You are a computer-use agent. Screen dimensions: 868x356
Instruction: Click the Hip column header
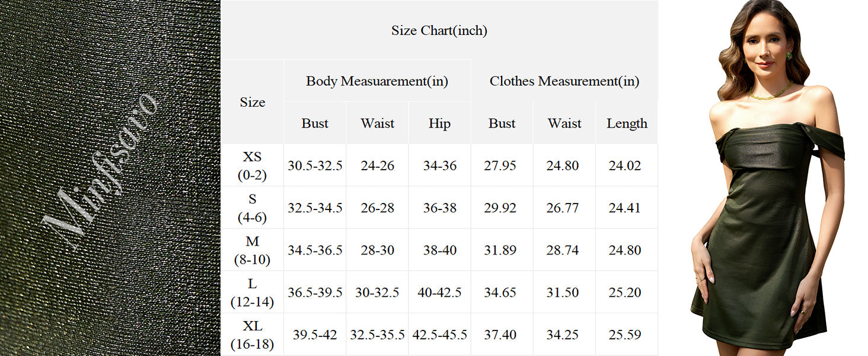[439, 123]
